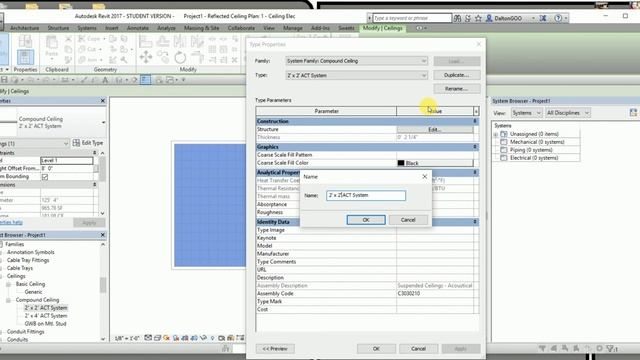The image size is (640, 360).
Task: Click the Autodesk Exchange Apps X icon
Action: [543, 18]
